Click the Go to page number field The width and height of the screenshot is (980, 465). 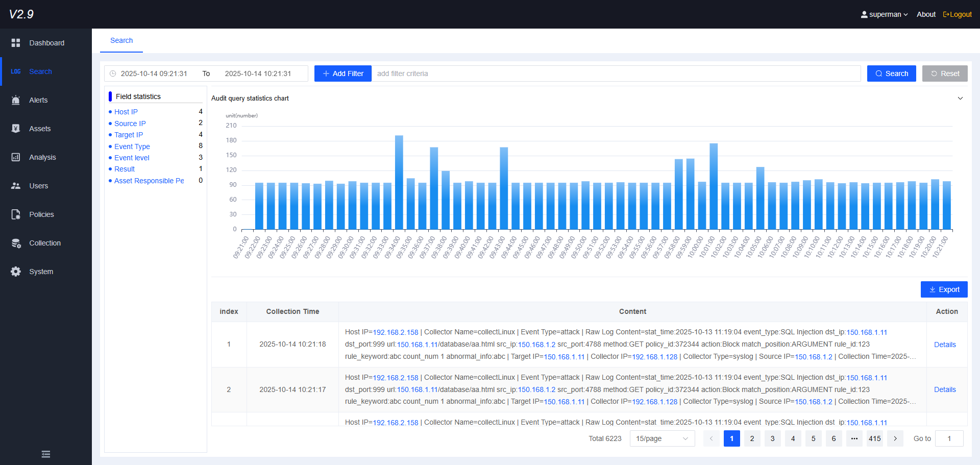pos(949,438)
